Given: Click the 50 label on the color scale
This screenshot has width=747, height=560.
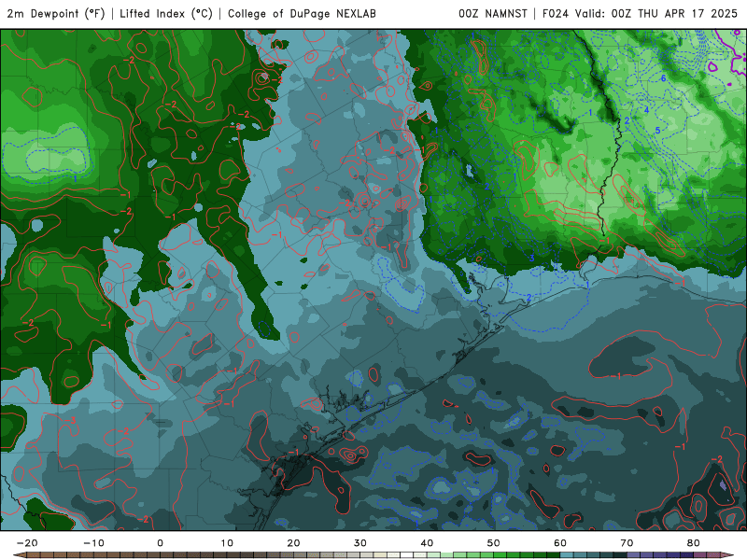Looking at the screenshot, I should coord(494,543).
